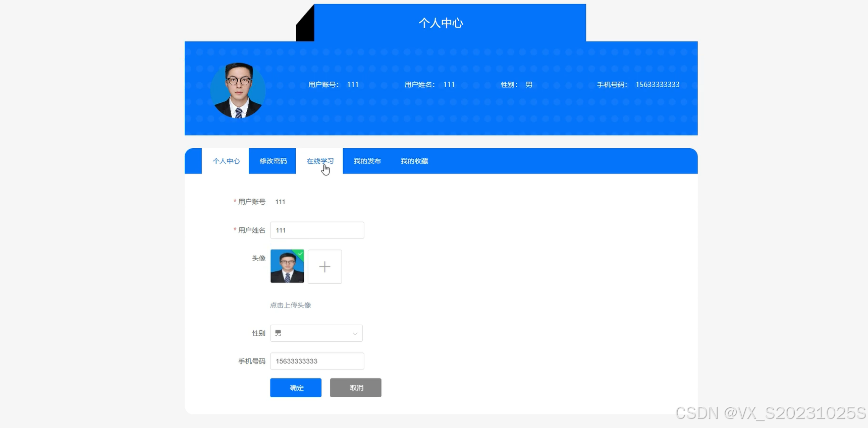Open the 个人中心 tab
The height and width of the screenshot is (428, 868).
[x=226, y=161]
